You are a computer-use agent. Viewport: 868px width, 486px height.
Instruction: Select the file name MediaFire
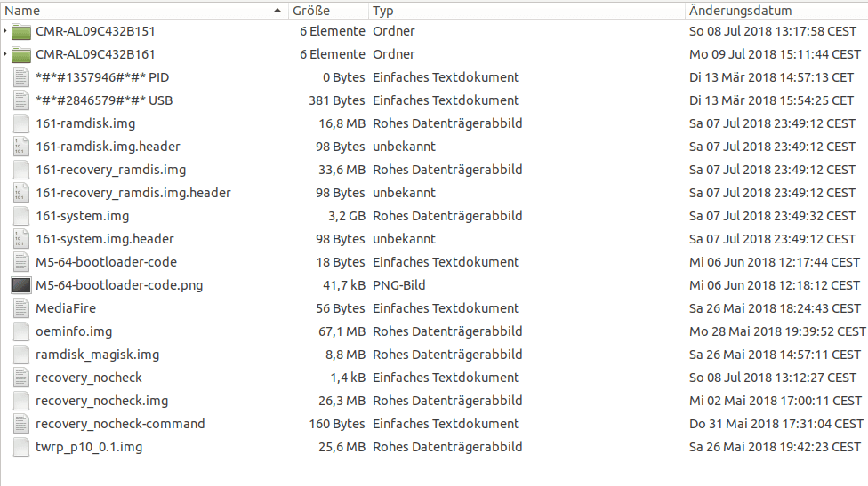click(x=66, y=308)
